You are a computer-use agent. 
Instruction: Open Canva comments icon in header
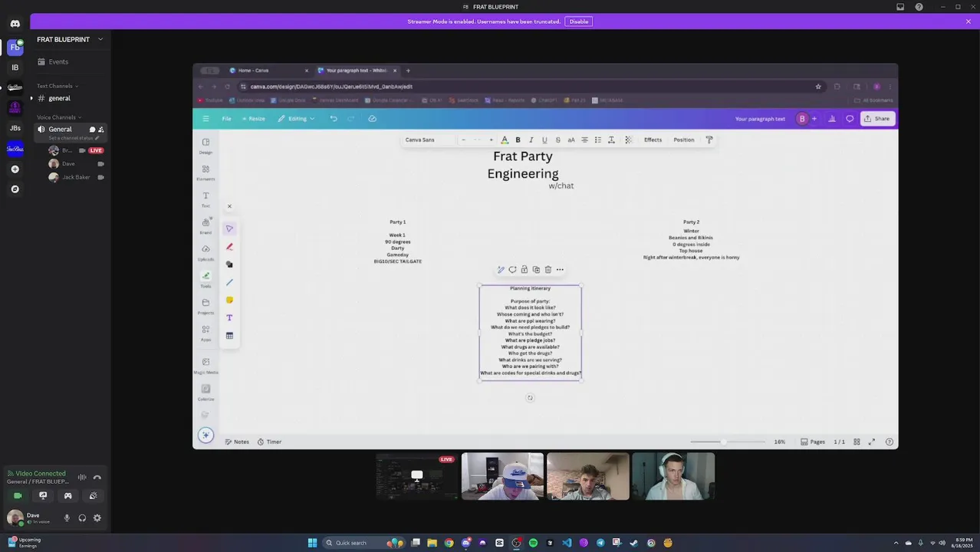pos(850,119)
